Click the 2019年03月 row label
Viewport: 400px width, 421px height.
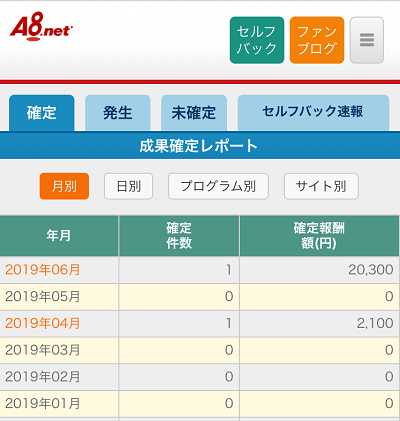pos(43,350)
